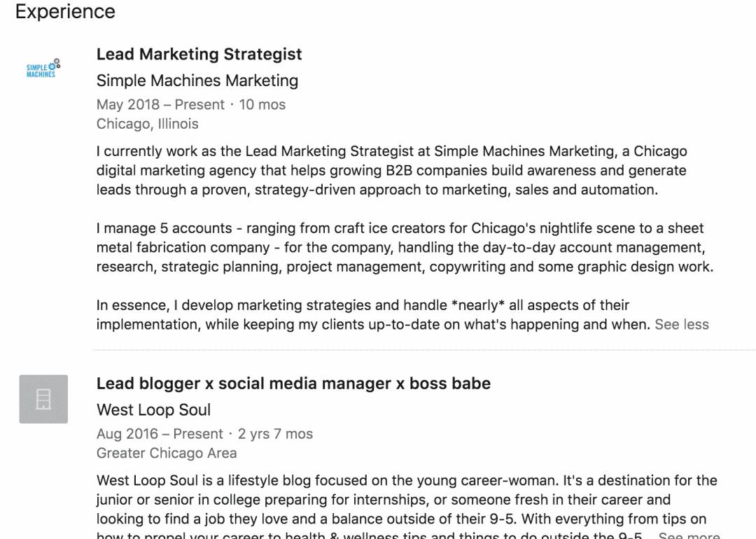The image size is (756, 539).
Task: Collapse the description using the See less link
Action: coord(681,324)
